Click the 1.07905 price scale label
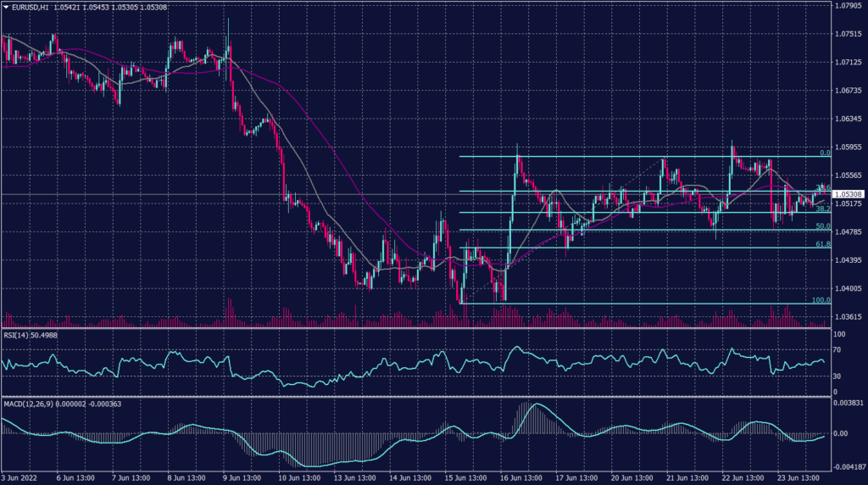 pyautogui.click(x=848, y=6)
